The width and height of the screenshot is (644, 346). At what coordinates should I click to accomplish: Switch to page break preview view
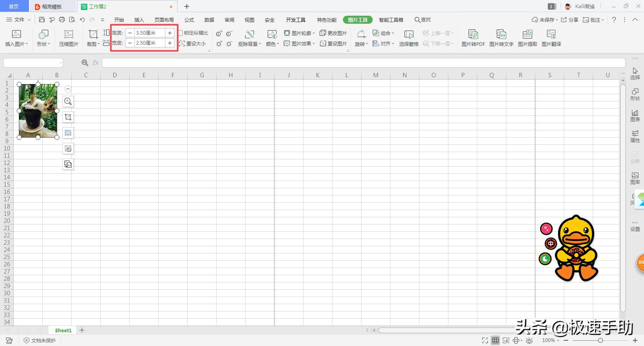click(506, 340)
